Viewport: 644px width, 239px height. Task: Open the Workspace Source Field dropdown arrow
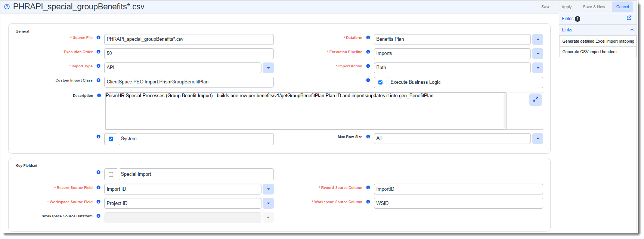(x=268, y=203)
